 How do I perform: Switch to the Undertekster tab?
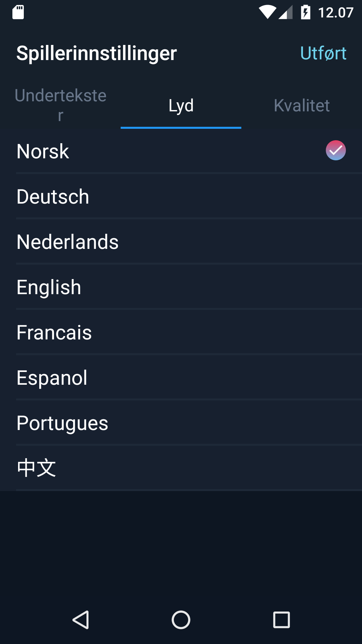click(x=60, y=105)
